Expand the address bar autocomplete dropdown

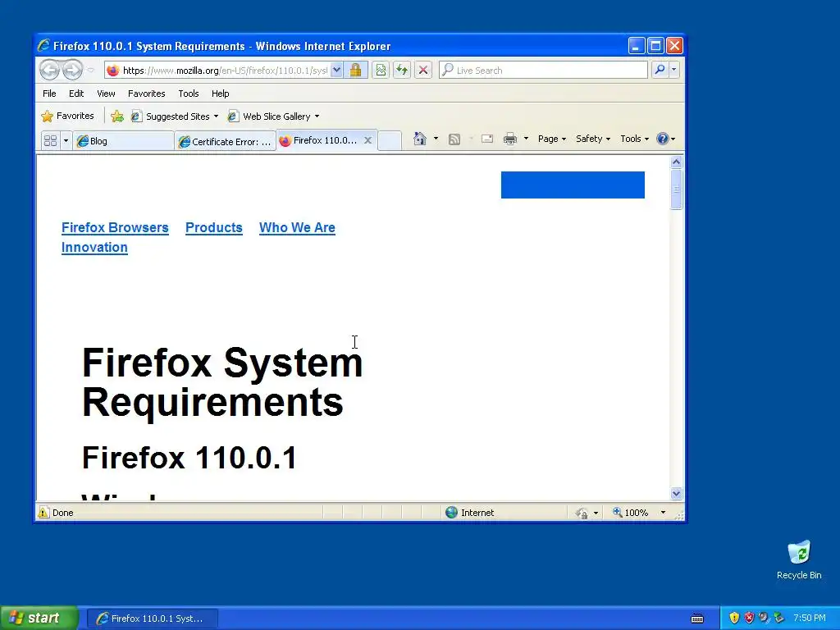[x=336, y=71]
